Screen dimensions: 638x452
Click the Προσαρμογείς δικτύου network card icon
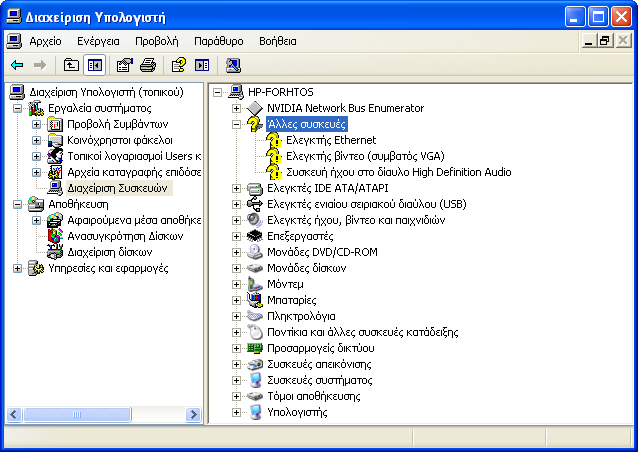[x=255, y=348]
